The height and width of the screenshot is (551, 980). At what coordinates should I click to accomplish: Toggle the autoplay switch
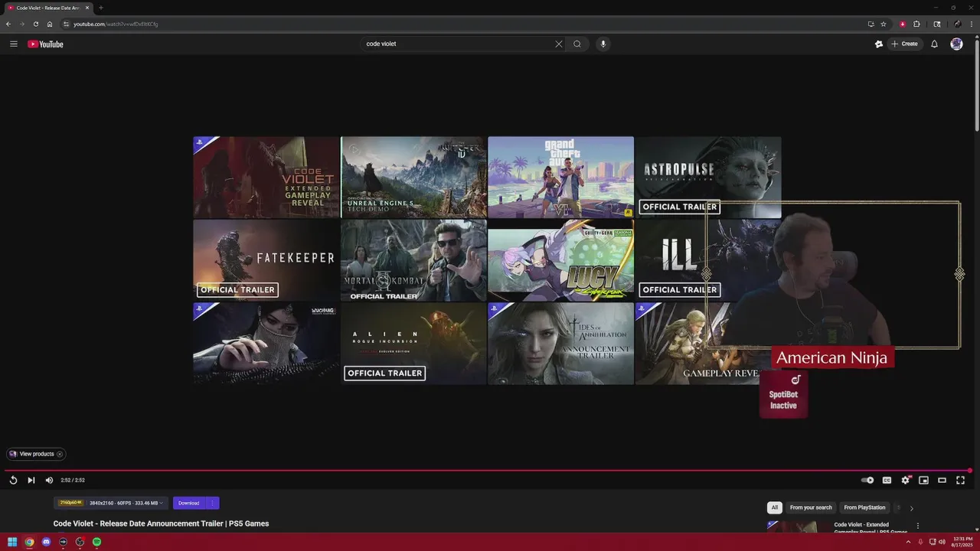[867, 480]
